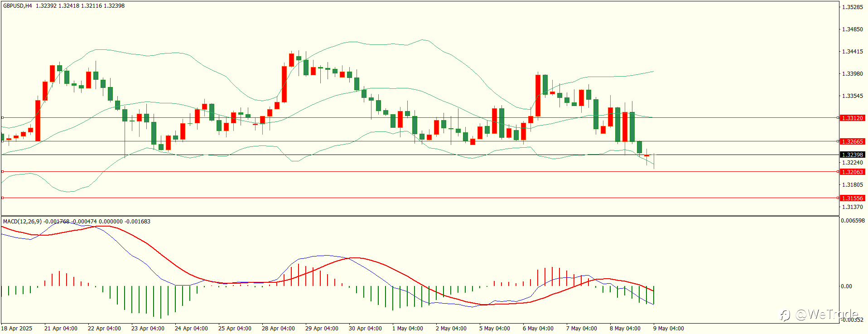868x334 pixels.
Task: Click the 5 May 04:00 time label
Action: click(495, 328)
